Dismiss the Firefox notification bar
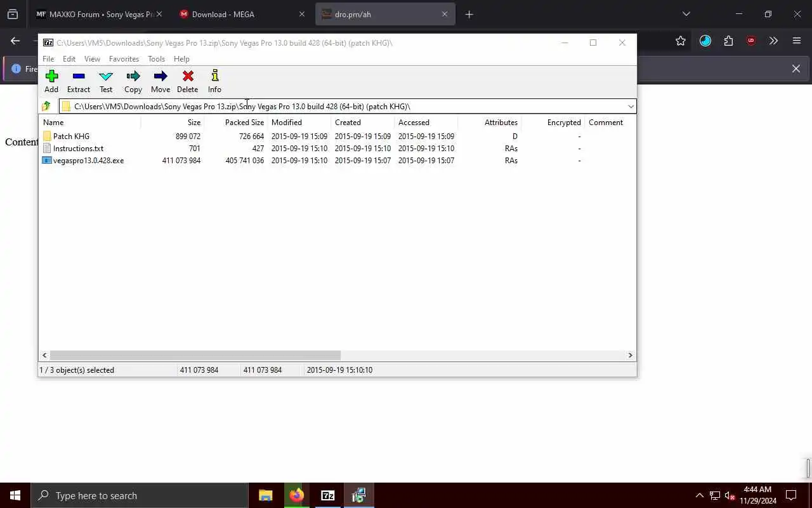Screen dimensions: 812x508 tap(796, 69)
